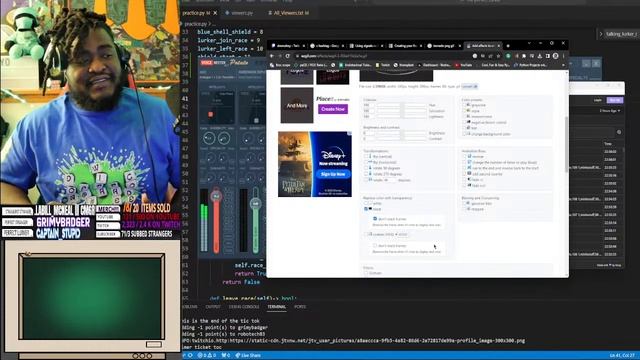Enable change background color option
640x360 pixels.
pos(464,133)
